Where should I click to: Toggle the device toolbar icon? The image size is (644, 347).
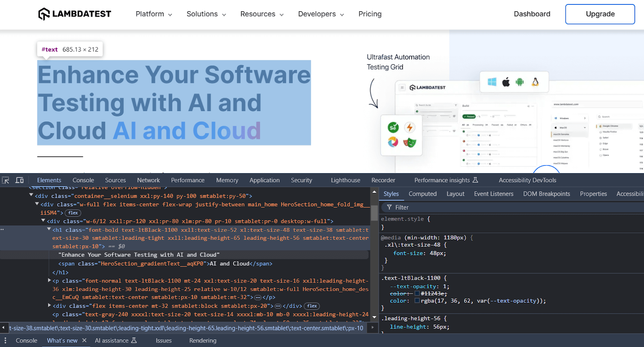(19, 180)
